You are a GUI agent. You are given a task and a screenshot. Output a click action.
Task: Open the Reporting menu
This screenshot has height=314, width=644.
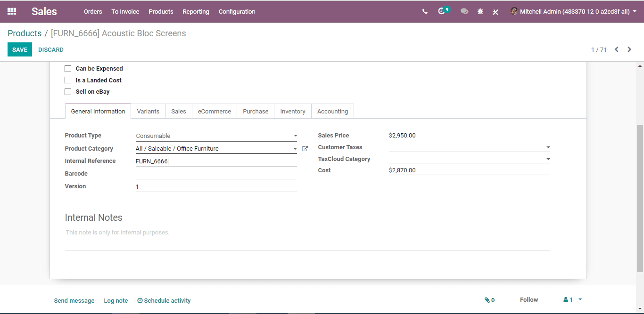[x=196, y=11]
